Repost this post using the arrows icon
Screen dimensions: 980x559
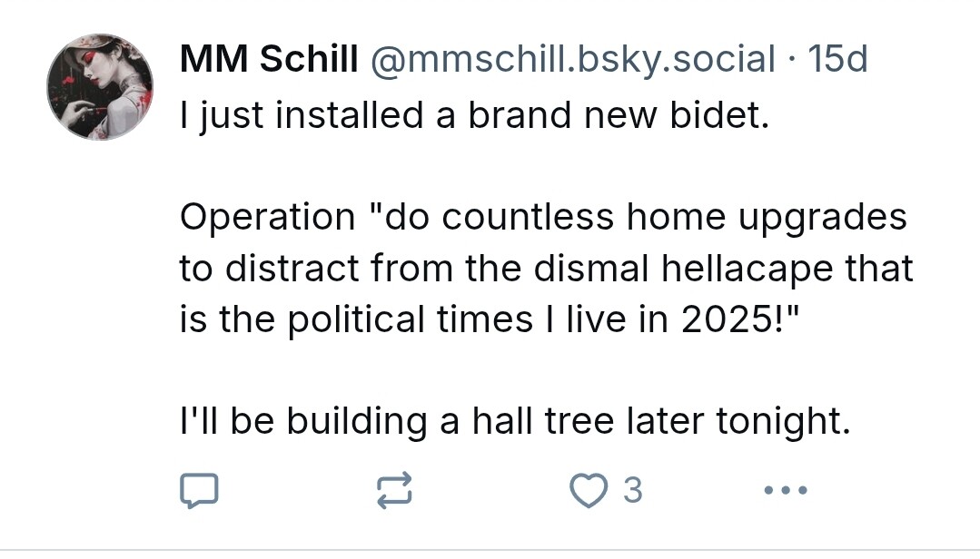[394, 490]
